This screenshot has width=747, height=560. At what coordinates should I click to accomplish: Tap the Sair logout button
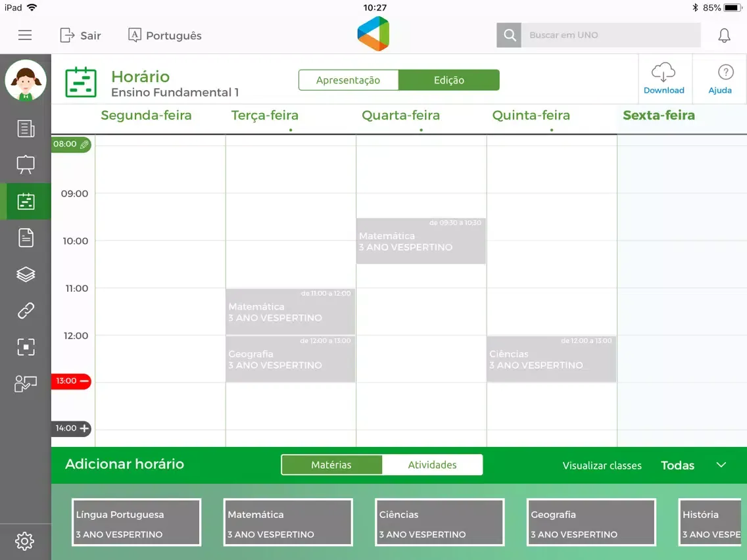pyautogui.click(x=80, y=35)
